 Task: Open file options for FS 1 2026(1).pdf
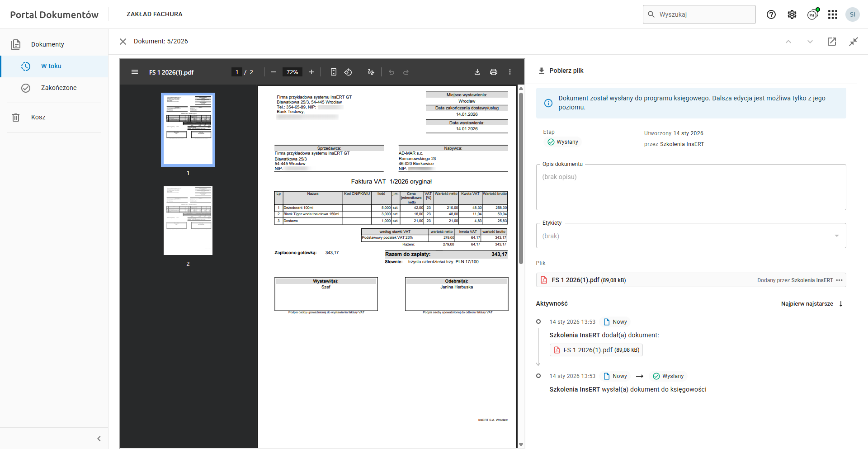[839, 280]
